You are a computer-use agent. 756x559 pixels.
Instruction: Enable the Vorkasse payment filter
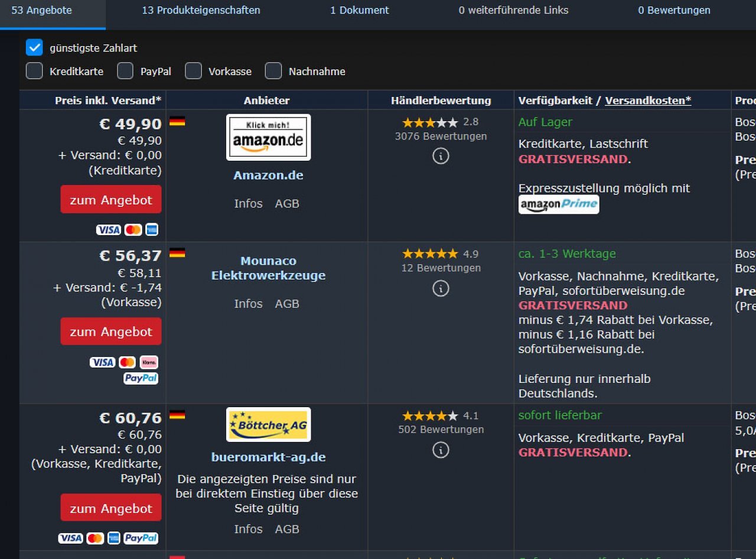click(x=193, y=71)
